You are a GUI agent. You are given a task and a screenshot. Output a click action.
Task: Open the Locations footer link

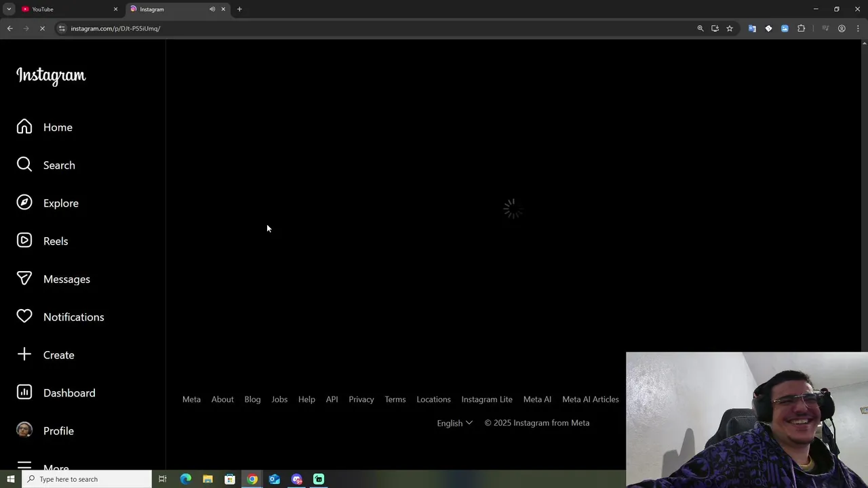click(433, 399)
